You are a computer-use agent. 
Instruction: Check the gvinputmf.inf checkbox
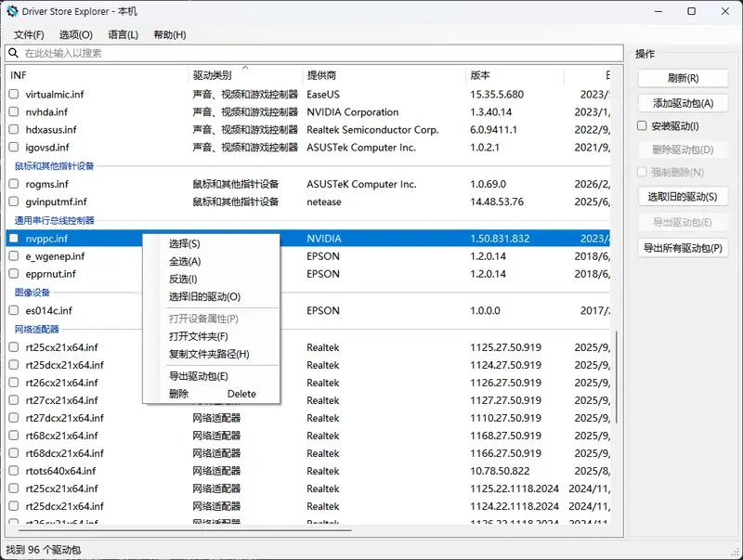click(x=14, y=202)
